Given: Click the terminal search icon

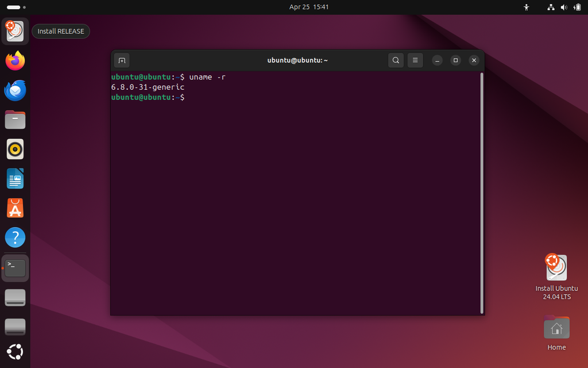Looking at the screenshot, I should (396, 60).
